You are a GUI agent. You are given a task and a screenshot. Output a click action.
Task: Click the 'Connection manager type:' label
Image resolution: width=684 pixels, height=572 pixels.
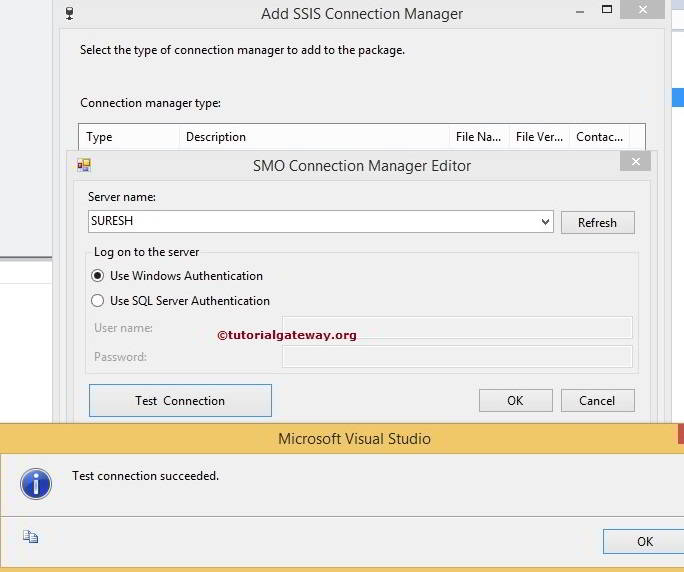150,103
